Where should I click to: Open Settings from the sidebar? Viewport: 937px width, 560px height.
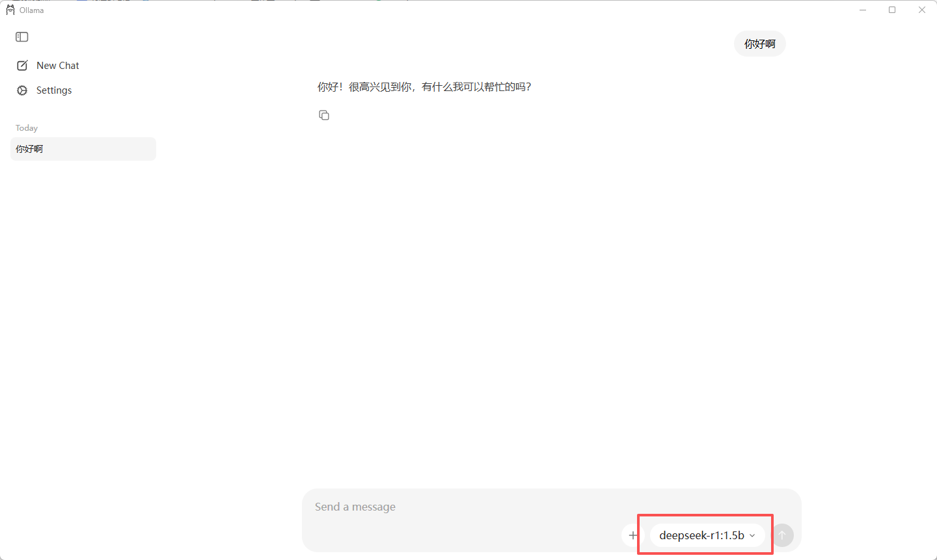point(44,90)
